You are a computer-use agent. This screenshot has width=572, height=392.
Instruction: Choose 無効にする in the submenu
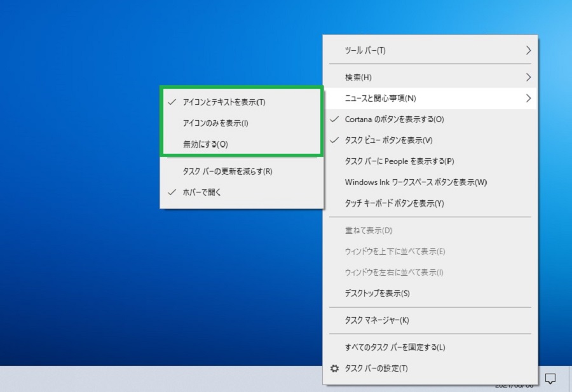242,144
